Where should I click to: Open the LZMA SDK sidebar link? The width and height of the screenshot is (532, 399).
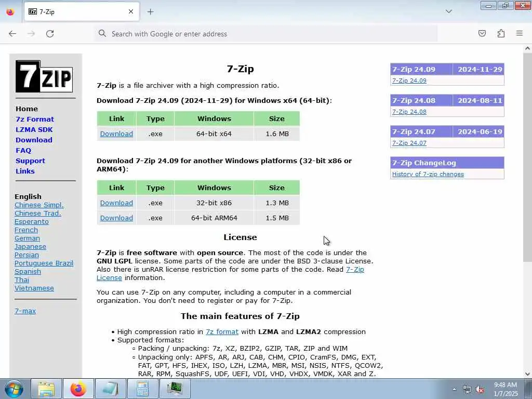(x=34, y=129)
